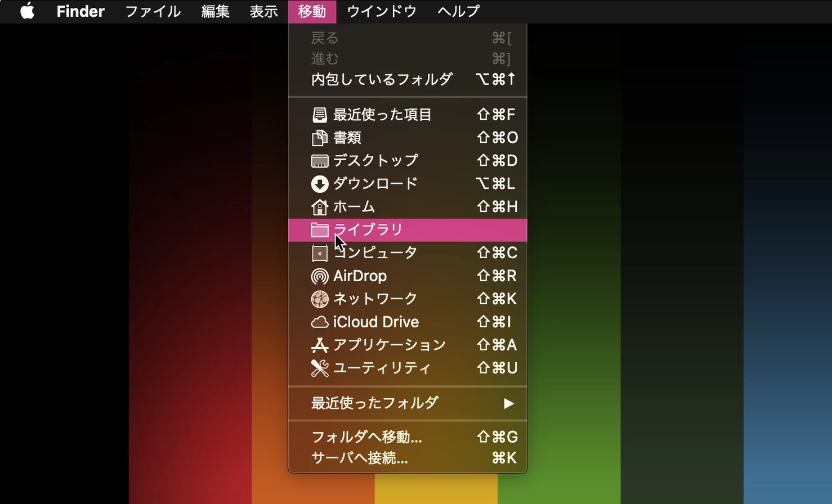832x504 pixels.
Task: Choose コンピュータ menu entry
Action: click(x=408, y=253)
